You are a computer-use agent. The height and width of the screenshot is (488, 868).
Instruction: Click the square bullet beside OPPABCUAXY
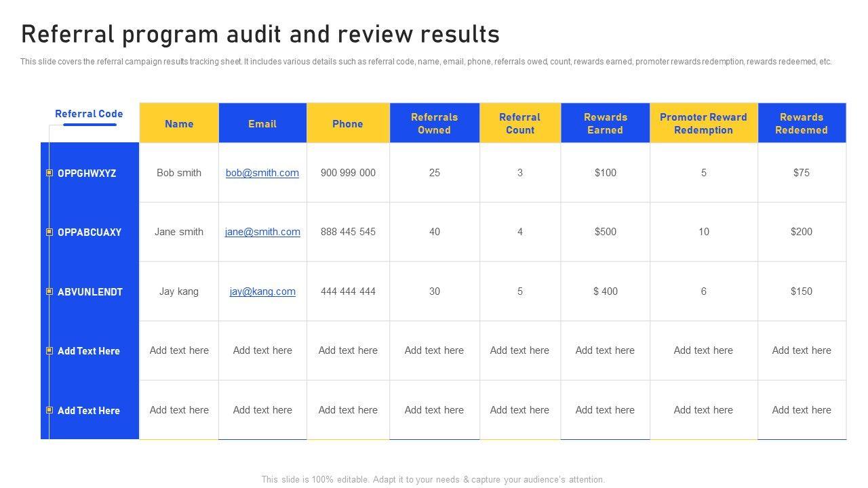(x=50, y=232)
